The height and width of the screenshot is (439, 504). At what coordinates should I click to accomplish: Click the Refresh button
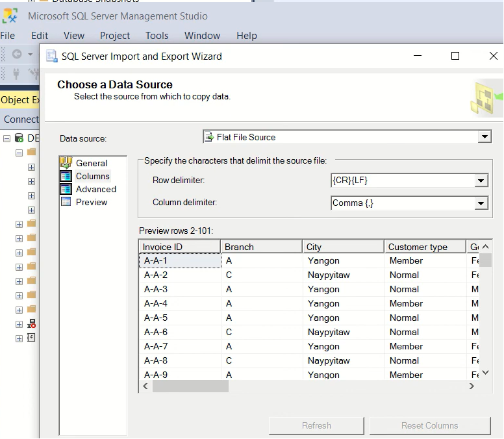(x=316, y=426)
